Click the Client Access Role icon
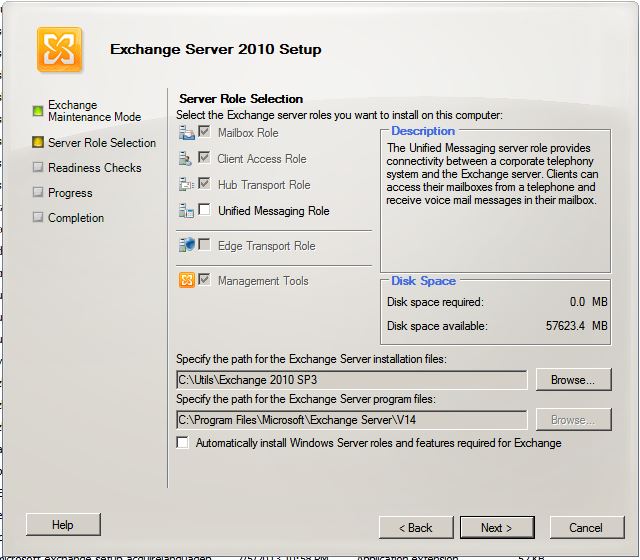 coord(185,159)
